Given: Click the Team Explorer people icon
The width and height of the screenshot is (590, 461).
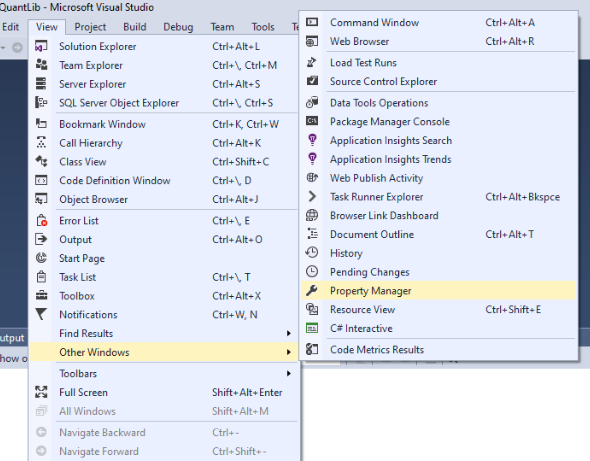Looking at the screenshot, I should [41, 65].
